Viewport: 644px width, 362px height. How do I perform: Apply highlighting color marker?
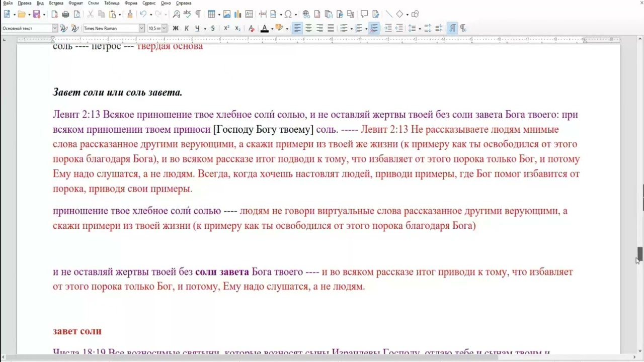click(x=279, y=29)
